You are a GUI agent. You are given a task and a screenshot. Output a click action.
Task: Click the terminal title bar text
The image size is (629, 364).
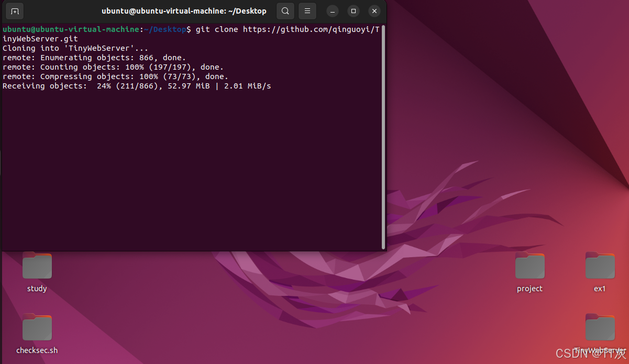[184, 10]
